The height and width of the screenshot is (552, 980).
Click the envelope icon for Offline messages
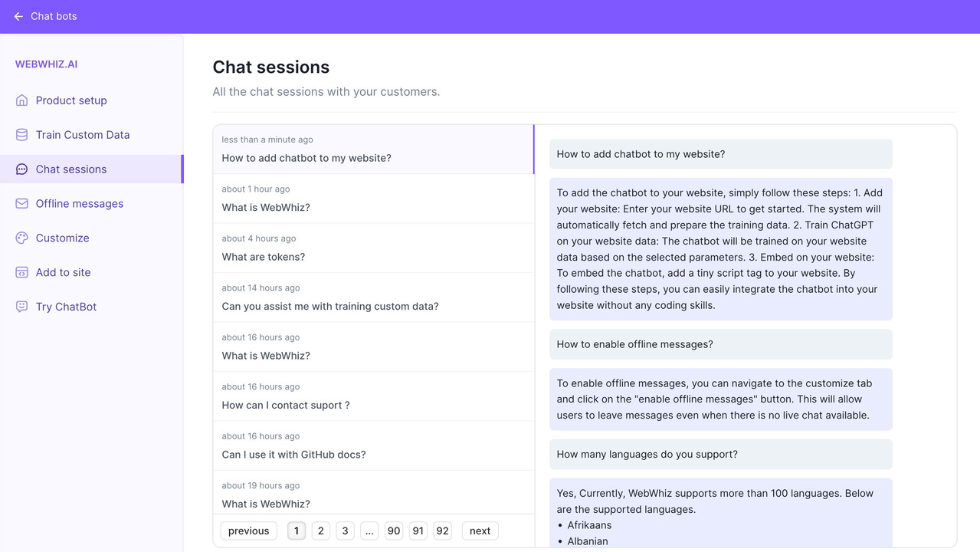(x=21, y=204)
